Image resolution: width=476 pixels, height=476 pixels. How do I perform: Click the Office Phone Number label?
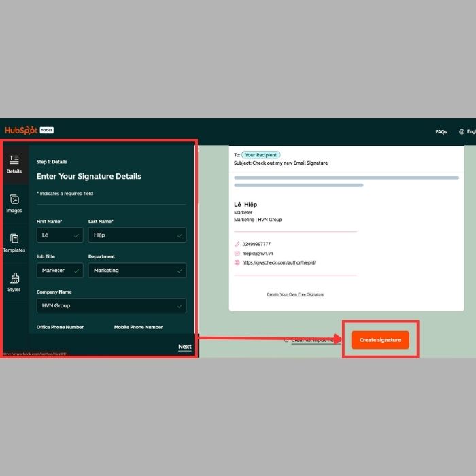pos(60,327)
